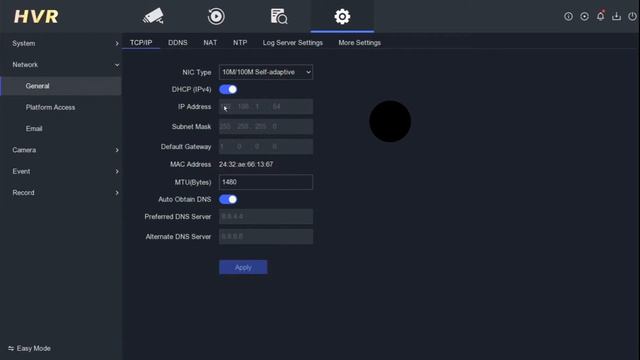
Task: Click the Default Gateway field
Action: click(x=266, y=147)
